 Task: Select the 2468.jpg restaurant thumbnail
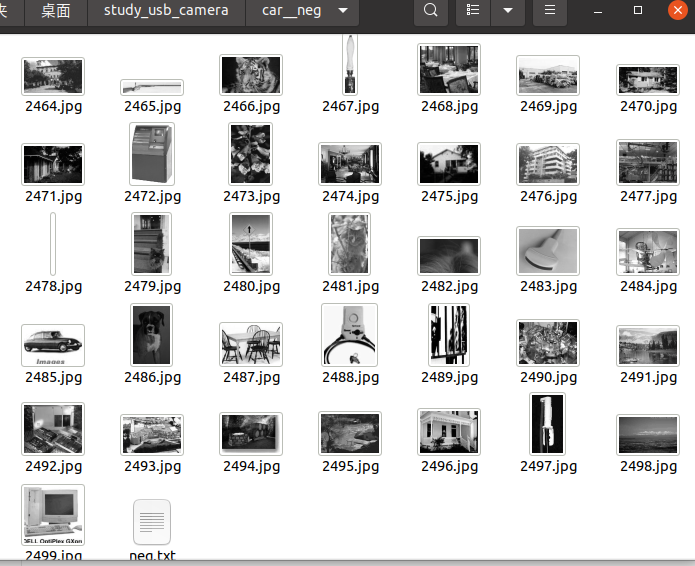449,69
